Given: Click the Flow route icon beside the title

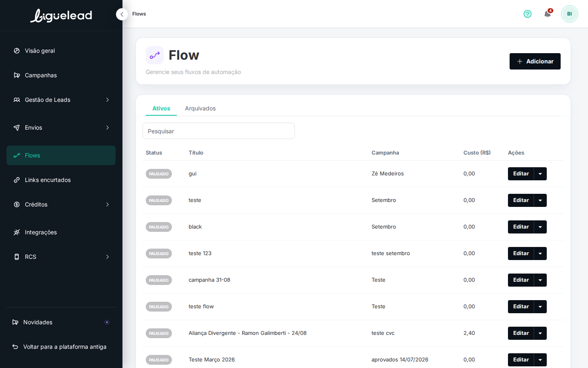Looking at the screenshot, I should (x=155, y=55).
